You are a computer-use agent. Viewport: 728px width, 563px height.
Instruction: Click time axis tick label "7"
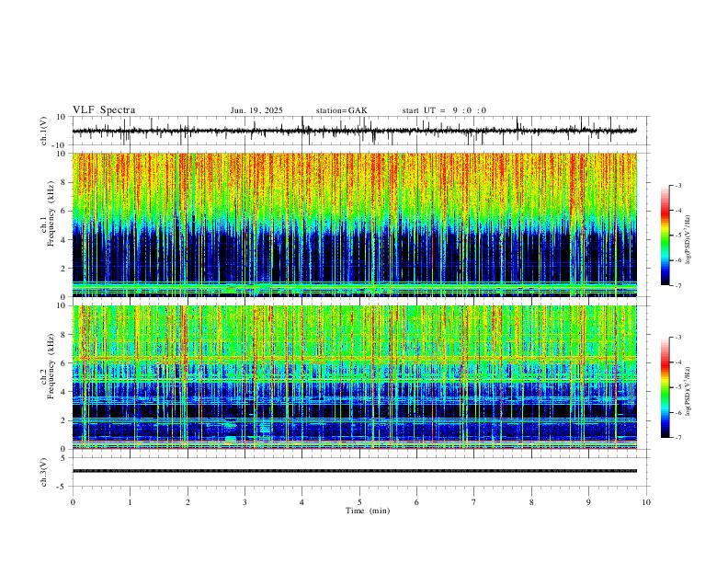point(474,502)
